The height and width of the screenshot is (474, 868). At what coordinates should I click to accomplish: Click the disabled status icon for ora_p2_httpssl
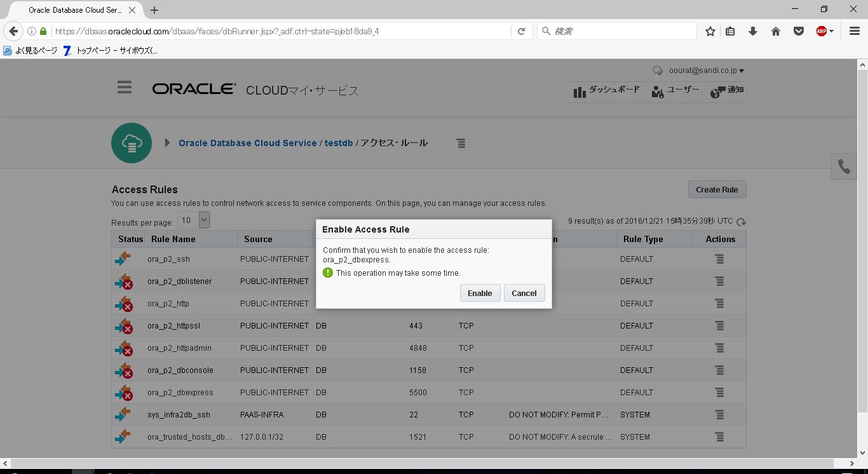(x=124, y=326)
